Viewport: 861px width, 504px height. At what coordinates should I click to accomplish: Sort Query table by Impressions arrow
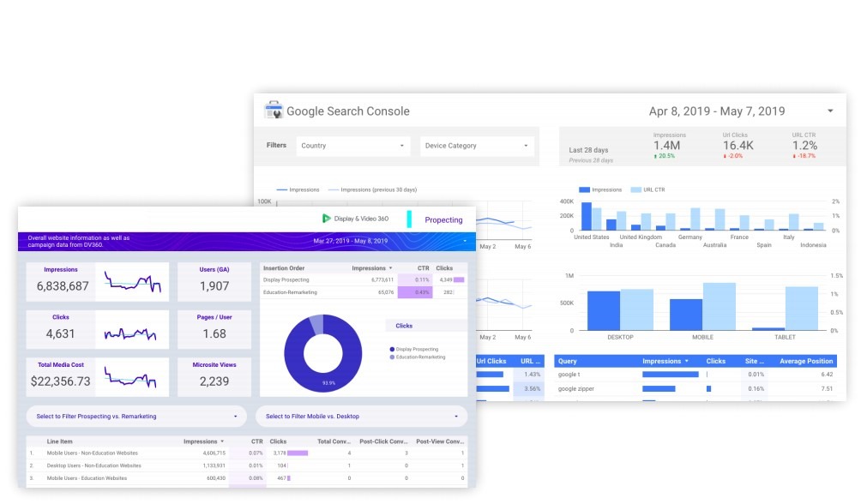686,361
